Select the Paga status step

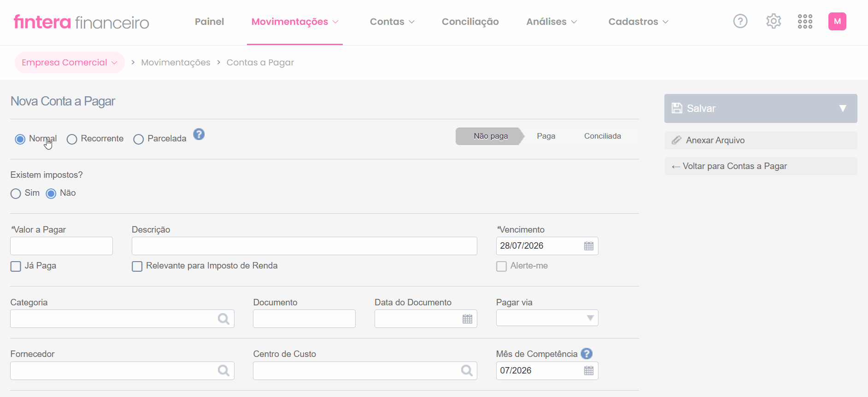(546, 136)
